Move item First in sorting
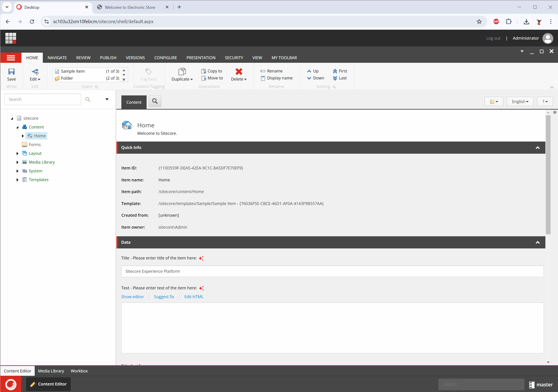Screen dimensions: 558x392 [x=340, y=71]
